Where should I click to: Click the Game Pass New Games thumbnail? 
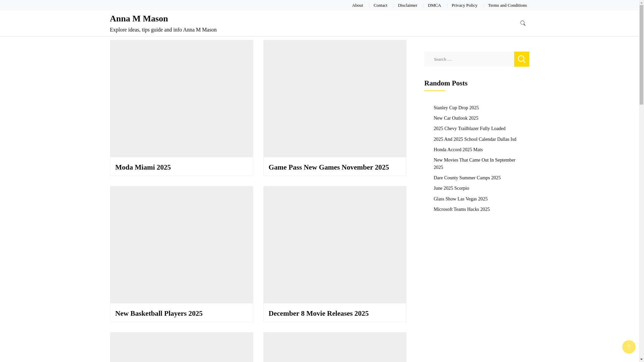[335, 99]
